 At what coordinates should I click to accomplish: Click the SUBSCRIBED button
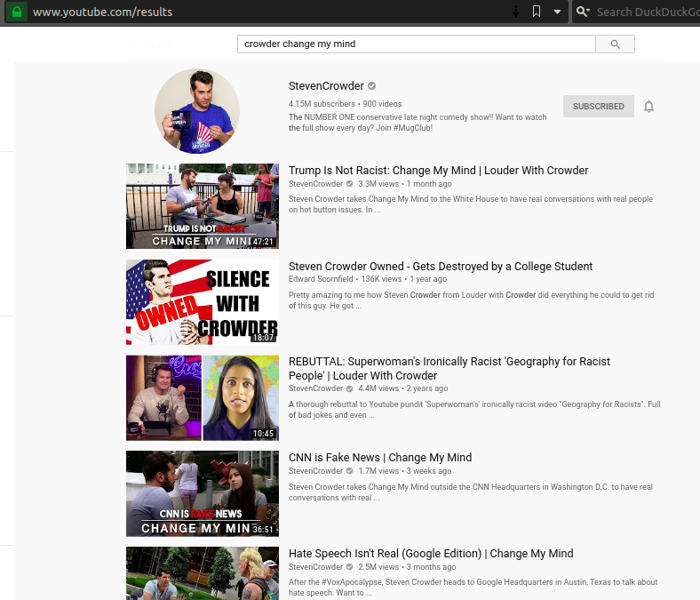click(598, 107)
